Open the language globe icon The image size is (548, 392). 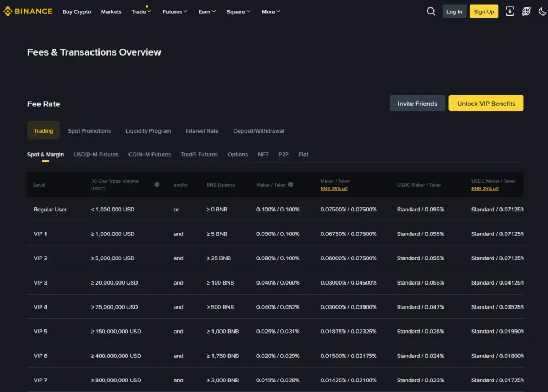[526, 12]
